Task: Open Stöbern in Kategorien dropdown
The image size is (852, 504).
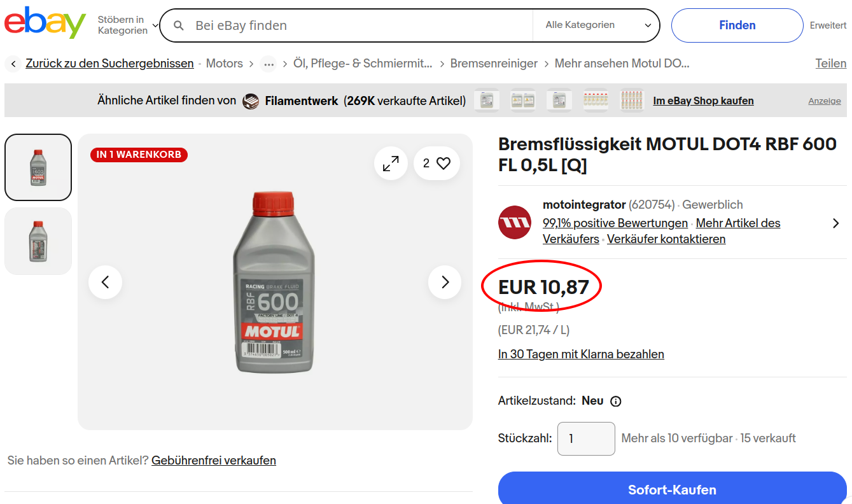Action: tap(127, 25)
